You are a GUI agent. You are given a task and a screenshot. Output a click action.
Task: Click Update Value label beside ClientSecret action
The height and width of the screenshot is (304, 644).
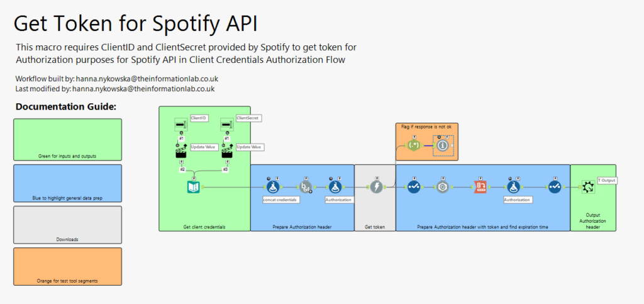[x=250, y=147]
